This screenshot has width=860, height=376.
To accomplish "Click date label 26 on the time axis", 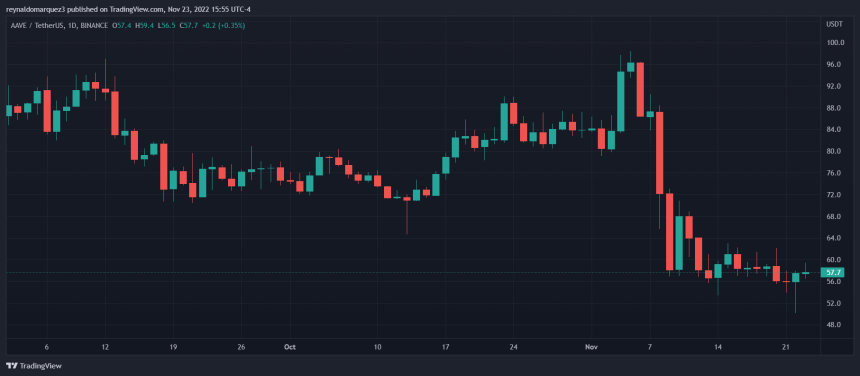I will click(x=241, y=347).
